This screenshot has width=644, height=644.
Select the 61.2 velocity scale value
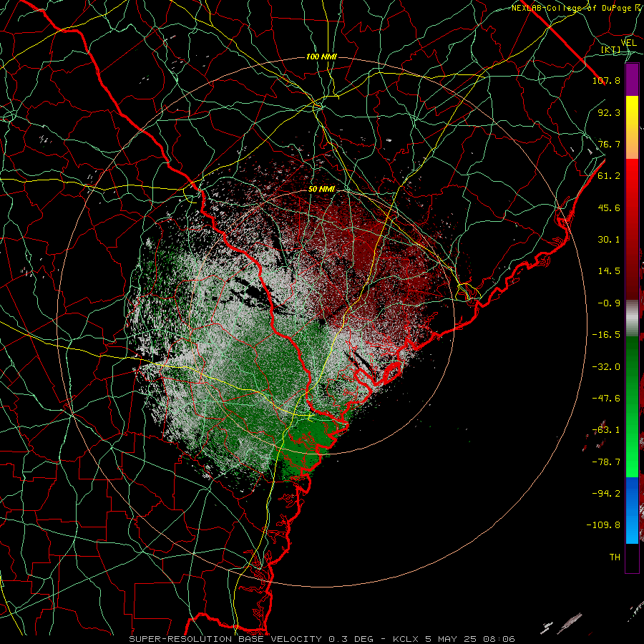[x=609, y=176]
